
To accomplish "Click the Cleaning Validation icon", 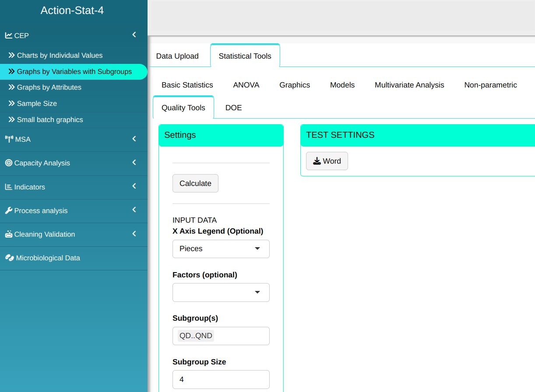I will [9, 234].
